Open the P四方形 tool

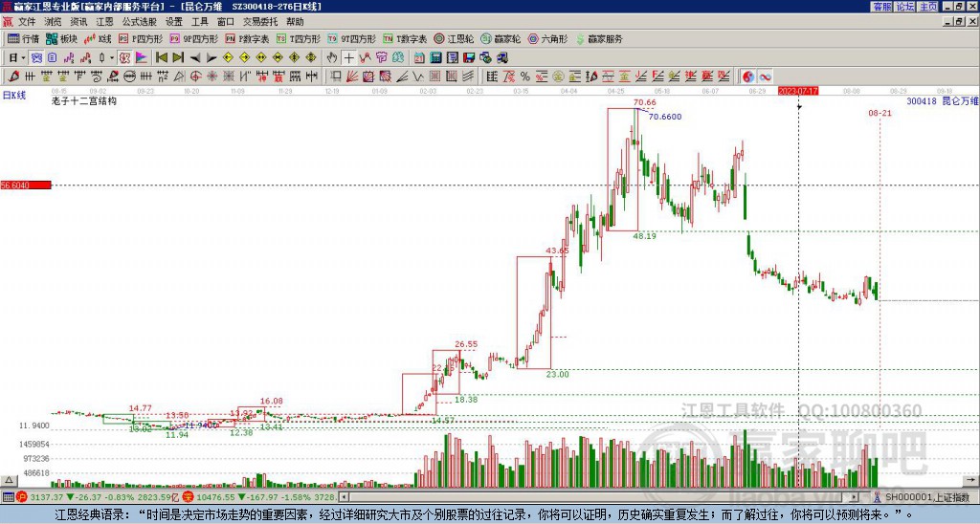tap(141, 38)
